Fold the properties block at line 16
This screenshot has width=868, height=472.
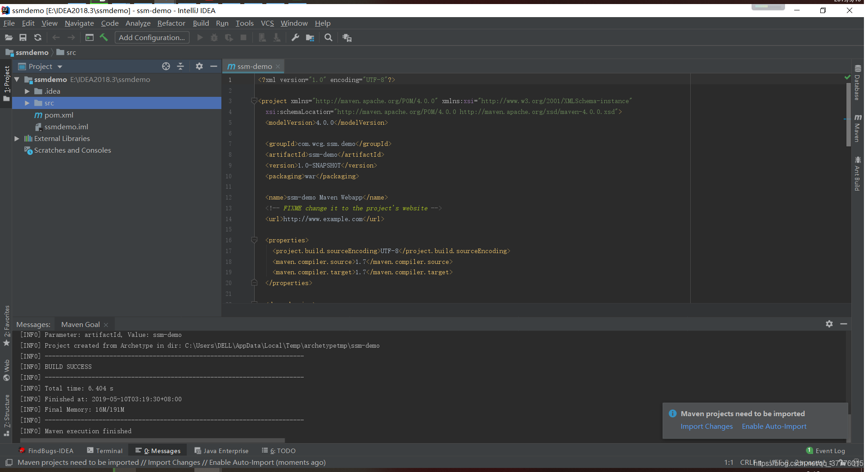pyautogui.click(x=254, y=240)
